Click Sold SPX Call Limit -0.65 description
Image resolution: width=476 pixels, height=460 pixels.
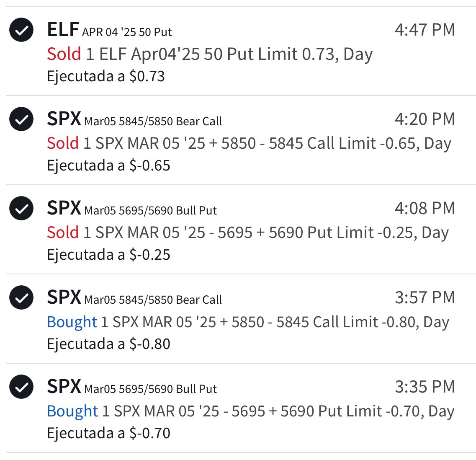click(x=249, y=143)
